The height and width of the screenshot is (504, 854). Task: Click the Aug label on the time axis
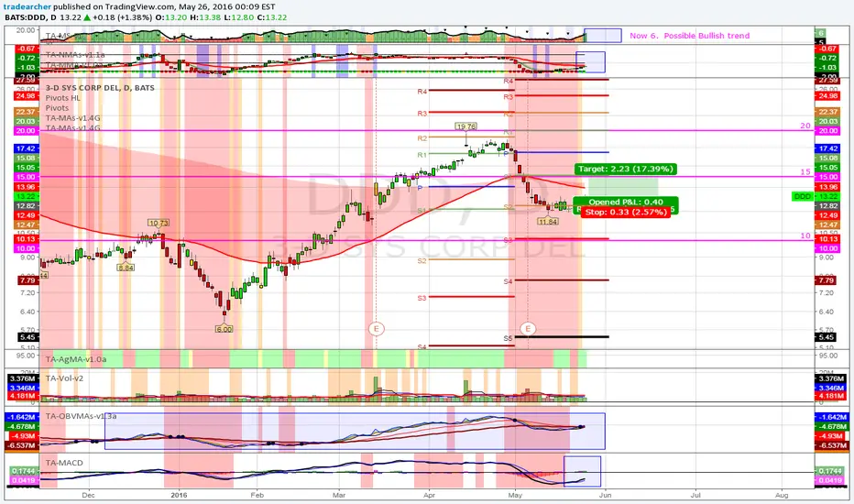coord(782,495)
